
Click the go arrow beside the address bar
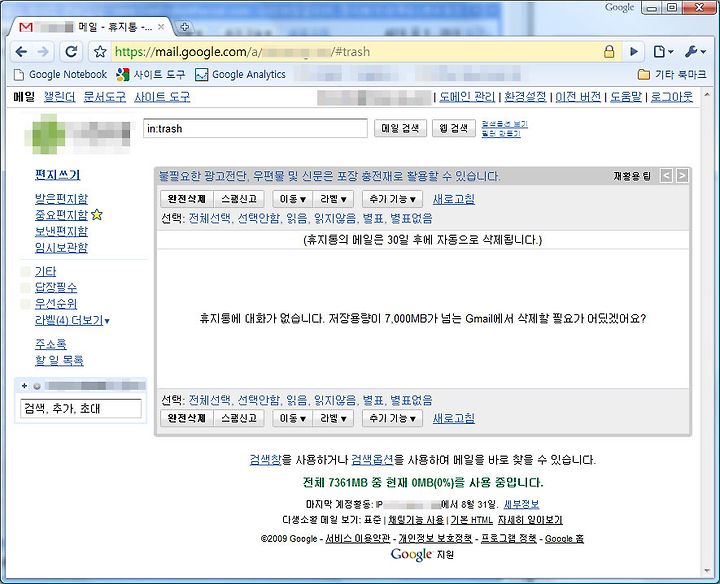634,52
